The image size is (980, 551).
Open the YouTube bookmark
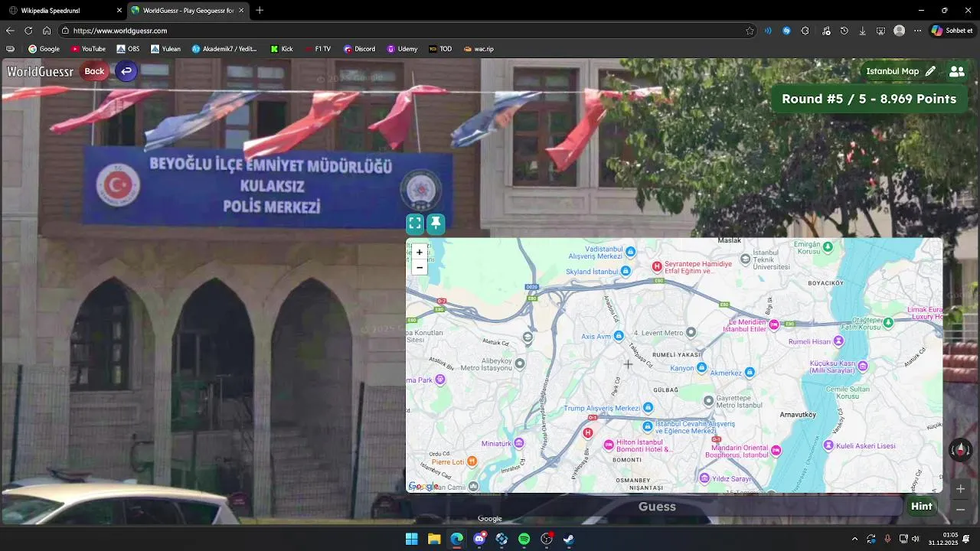tap(88, 49)
